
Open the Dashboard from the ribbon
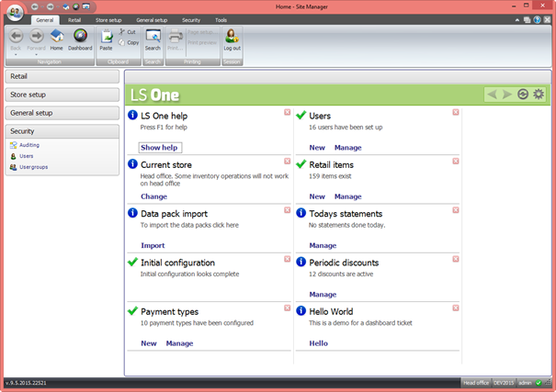[80, 40]
